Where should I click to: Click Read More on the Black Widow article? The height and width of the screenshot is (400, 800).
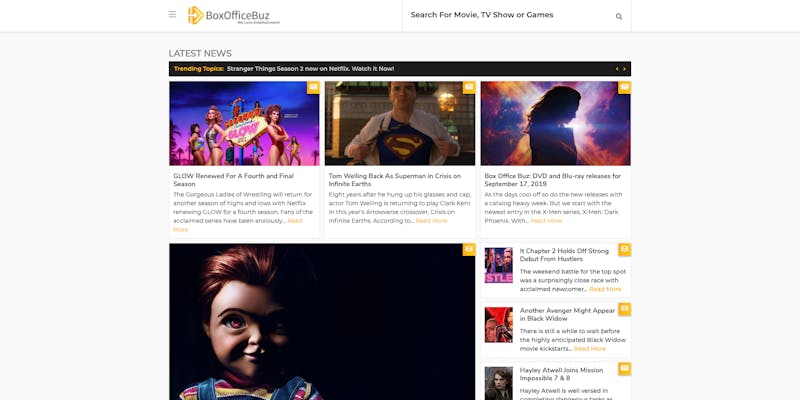tap(590, 349)
